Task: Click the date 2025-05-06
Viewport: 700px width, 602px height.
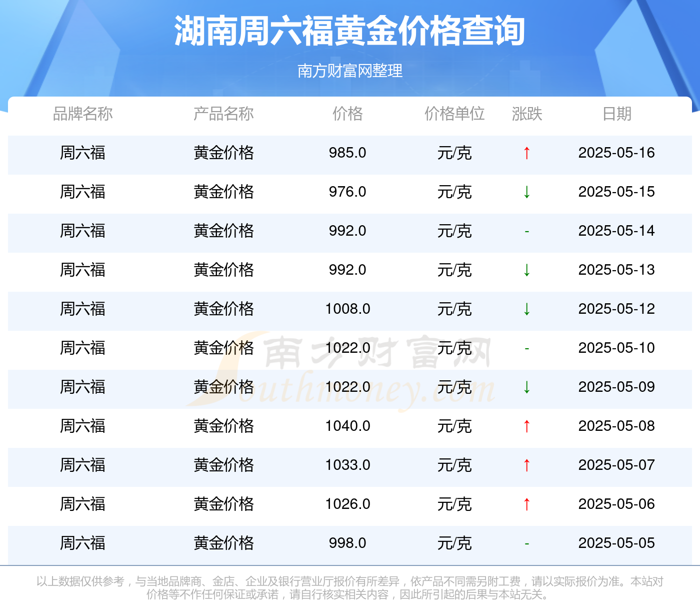Action: 616,504
